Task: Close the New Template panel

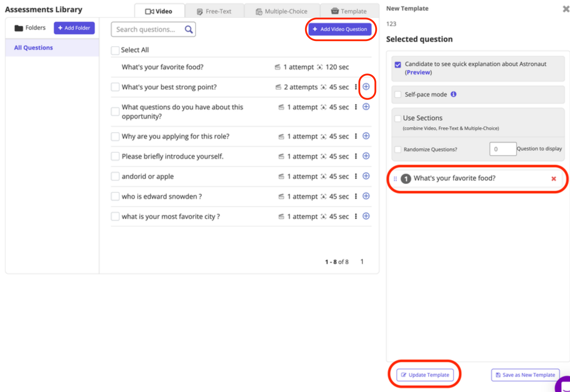Action: point(566,9)
